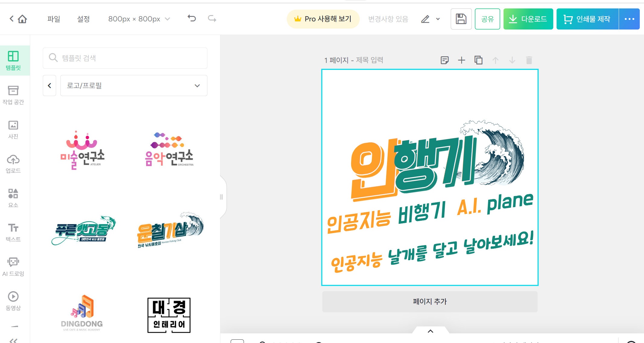Screen dimensions: 644x343
Task: Open the 사진 (photo) sidebar panel
Action: pos(13,129)
